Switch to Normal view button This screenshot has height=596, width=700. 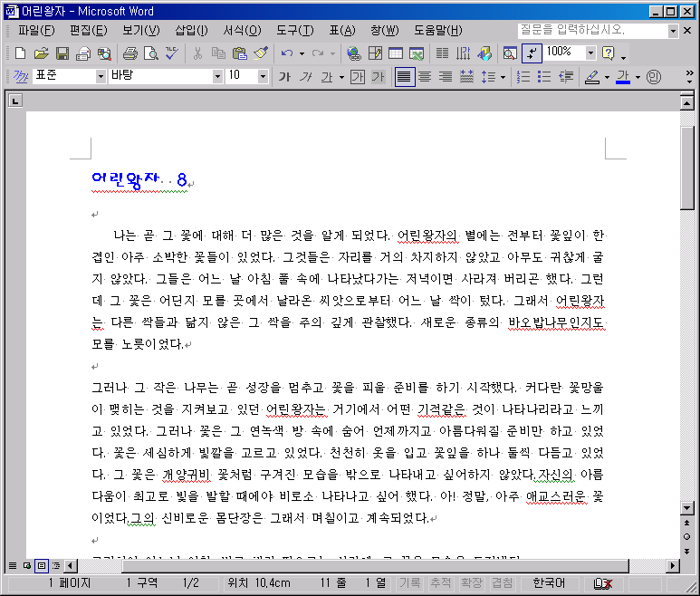[13, 565]
